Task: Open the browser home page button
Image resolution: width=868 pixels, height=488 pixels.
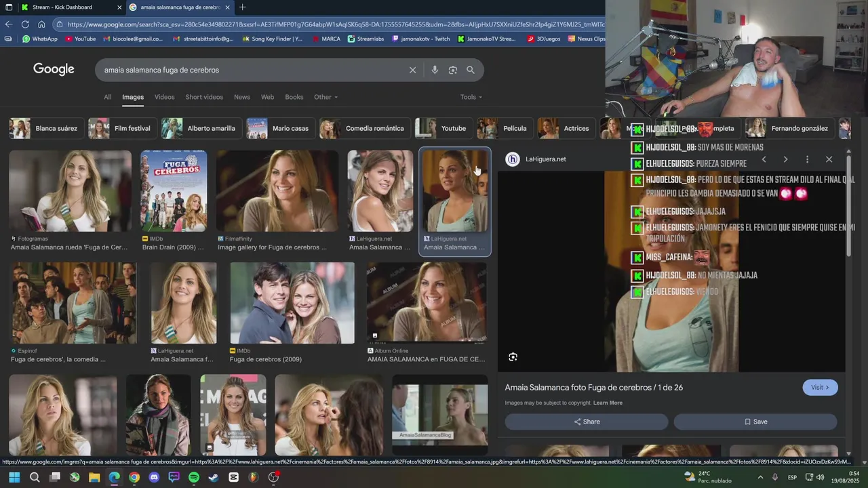Action: 41,24
